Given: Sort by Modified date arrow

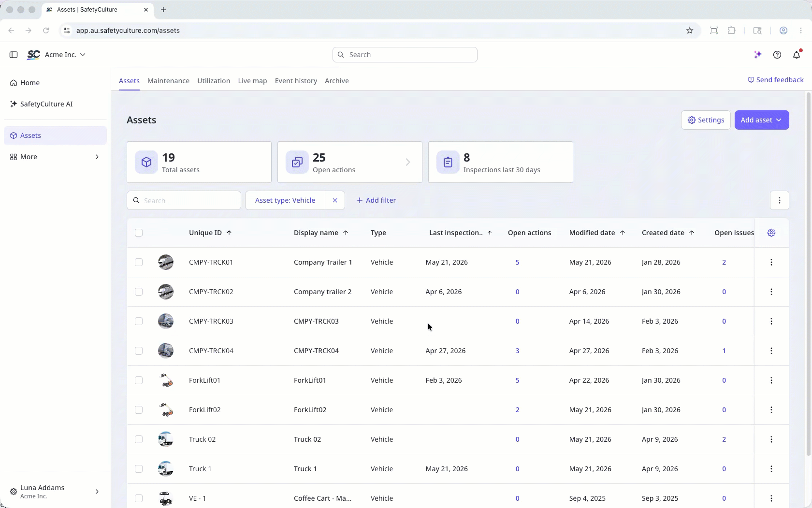Looking at the screenshot, I should coord(623,233).
